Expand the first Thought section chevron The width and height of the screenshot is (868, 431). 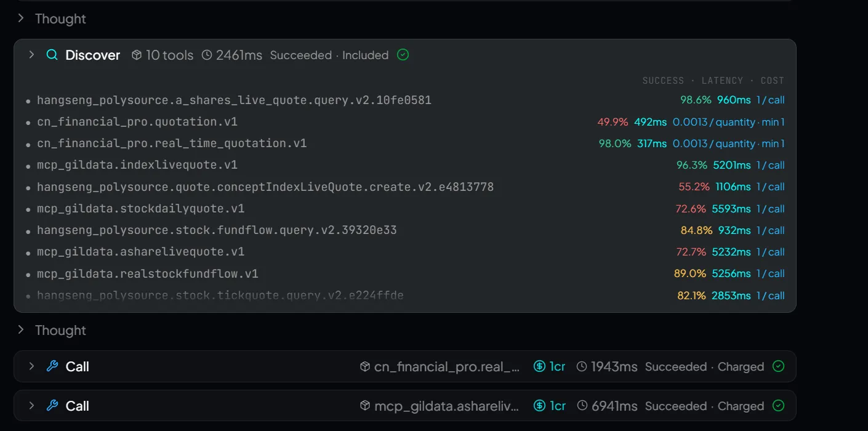tap(21, 18)
